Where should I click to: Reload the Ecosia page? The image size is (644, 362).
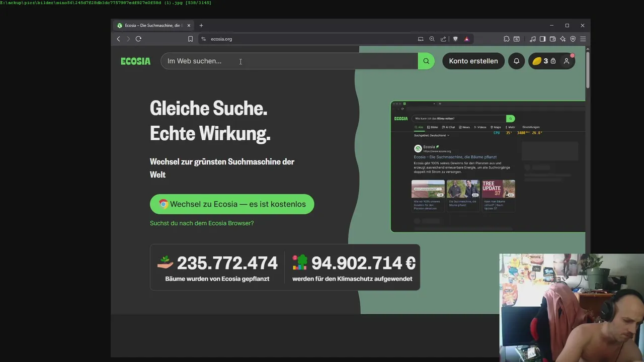138,39
